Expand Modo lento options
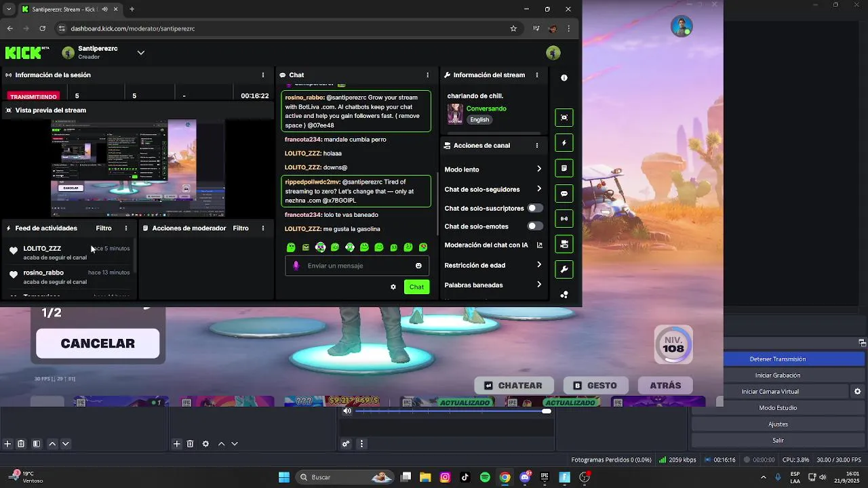The height and width of the screenshot is (488, 868). (x=539, y=169)
